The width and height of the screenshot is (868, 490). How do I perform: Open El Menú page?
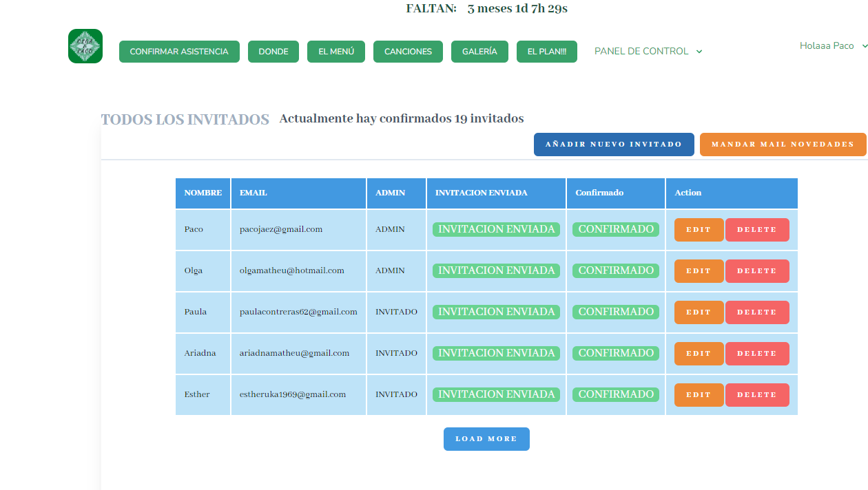point(336,52)
